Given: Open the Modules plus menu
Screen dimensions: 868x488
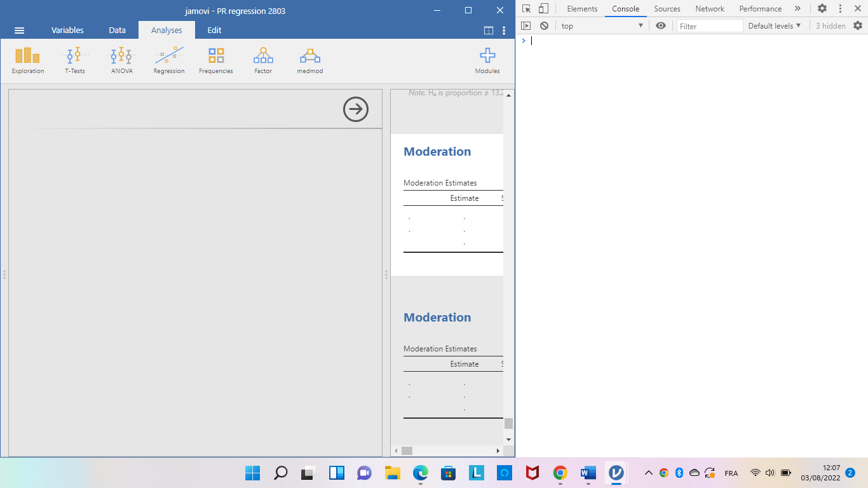Looking at the screenshot, I should [487, 61].
